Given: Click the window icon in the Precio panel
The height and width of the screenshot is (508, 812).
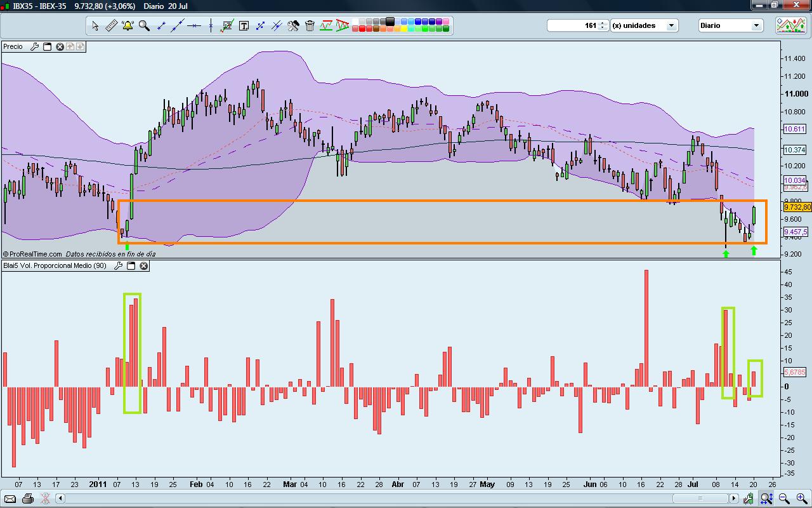Looking at the screenshot, I should click(47, 46).
